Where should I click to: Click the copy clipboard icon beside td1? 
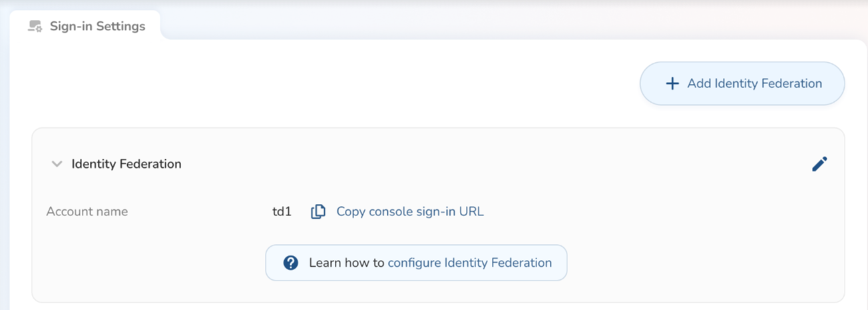[x=318, y=212]
